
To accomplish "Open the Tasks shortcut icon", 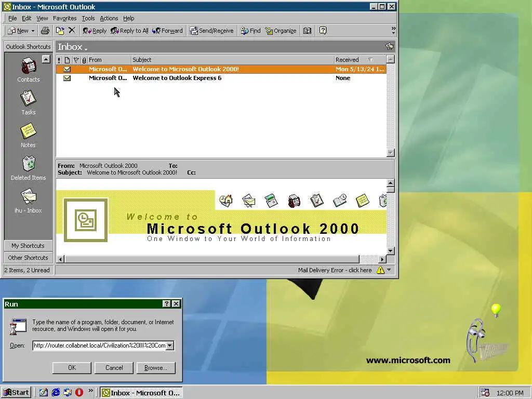I will pos(28,98).
